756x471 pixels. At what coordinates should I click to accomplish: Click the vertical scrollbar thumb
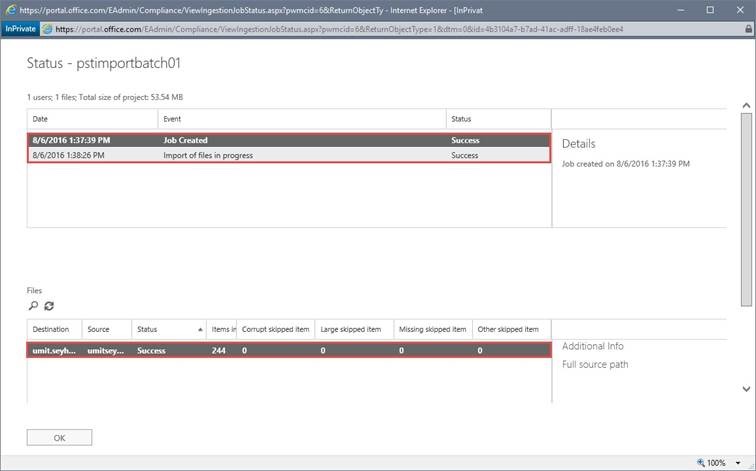pyautogui.click(x=746, y=209)
